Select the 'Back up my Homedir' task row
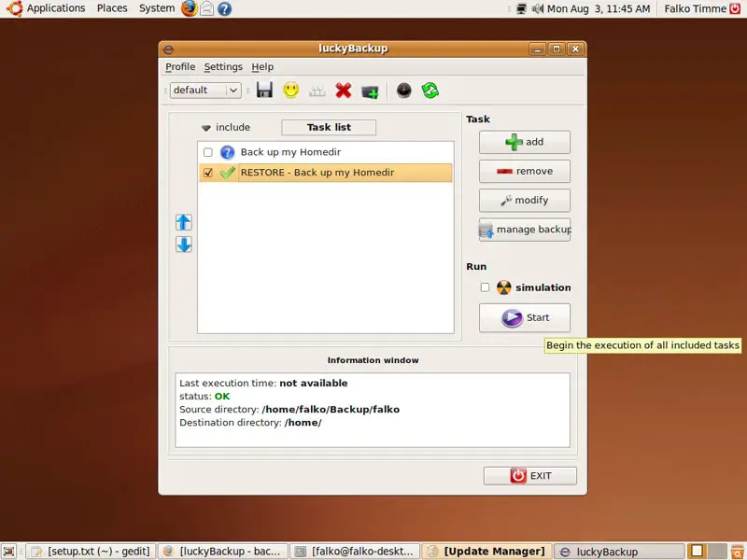 (x=325, y=152)
